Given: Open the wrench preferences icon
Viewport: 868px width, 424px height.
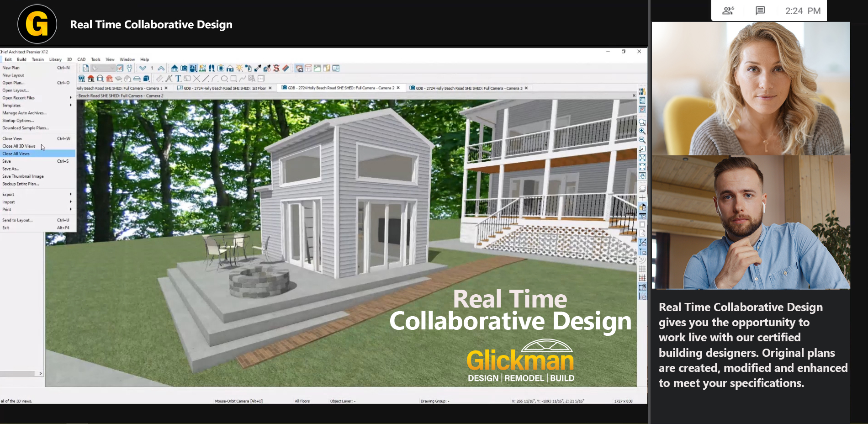Looking at the screenshot, I should coord(129,68).
